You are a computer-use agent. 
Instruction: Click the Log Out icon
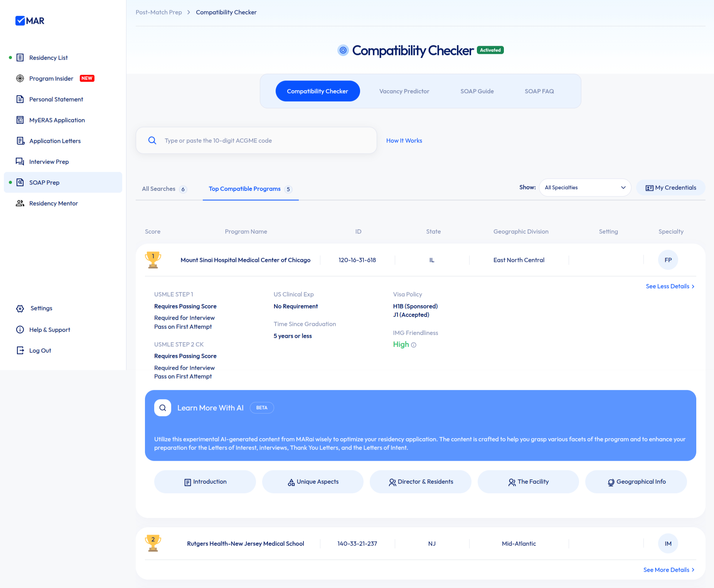click(20, 350)
